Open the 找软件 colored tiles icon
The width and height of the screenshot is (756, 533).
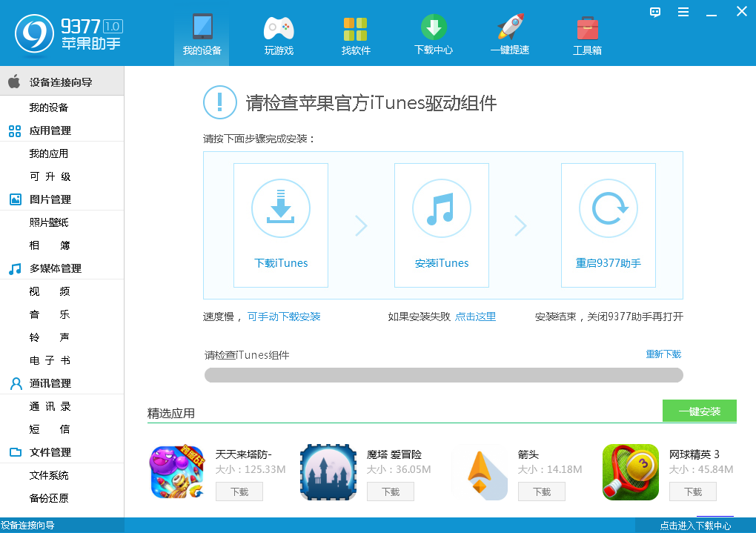click(x=355, y=29)
